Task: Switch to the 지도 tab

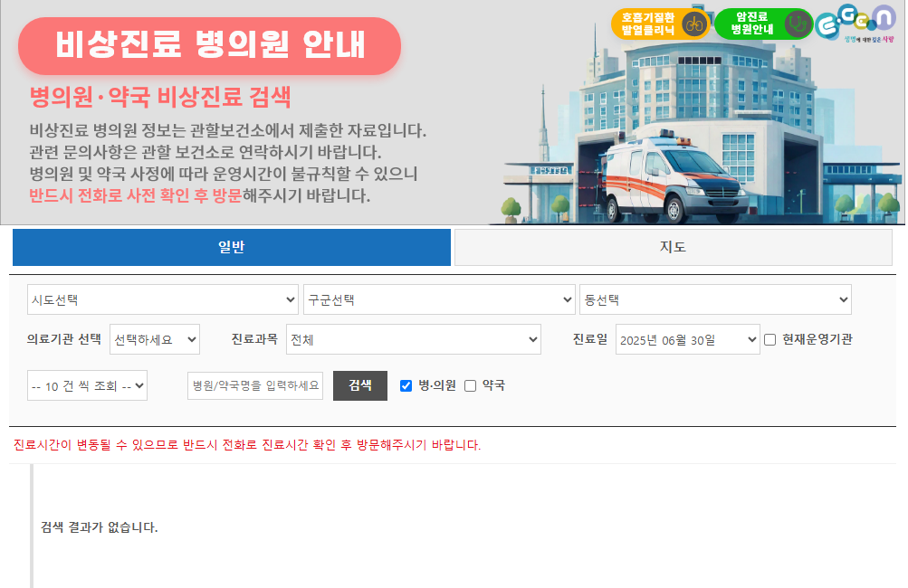Action: (674, 247)
